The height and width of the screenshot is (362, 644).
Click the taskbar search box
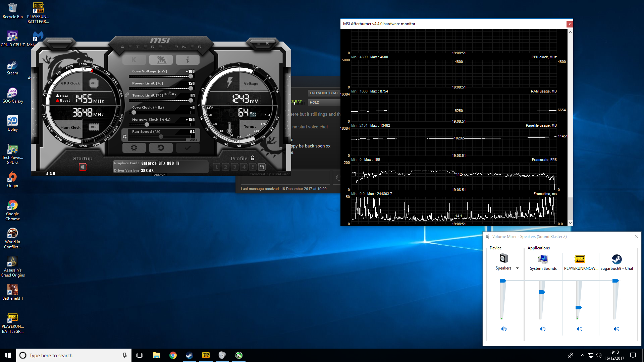pyautogui.click(x=74, y=355)
